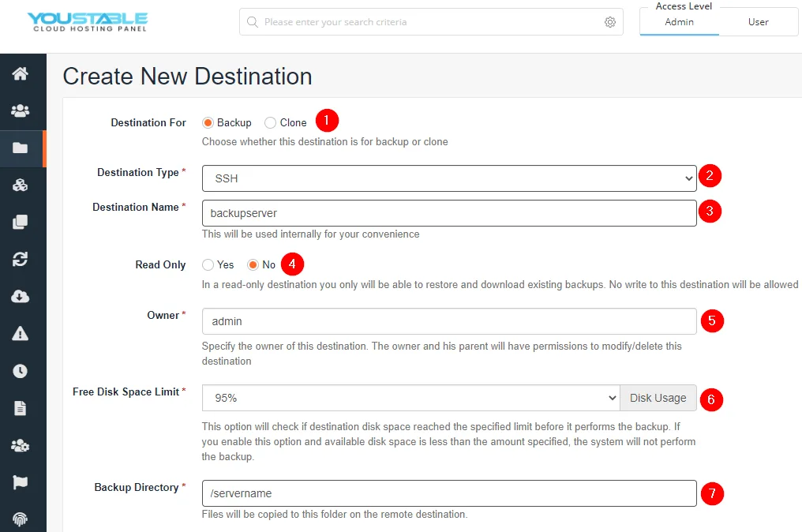The height and width of the screenshot is (532, 802).
Task: Open the Free Disk Space Limit dropdown
Action: (410, 398)
